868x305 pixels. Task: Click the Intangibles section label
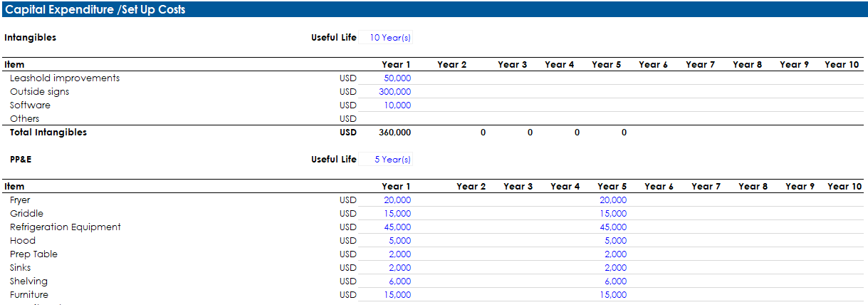click(x=30, y=38)
